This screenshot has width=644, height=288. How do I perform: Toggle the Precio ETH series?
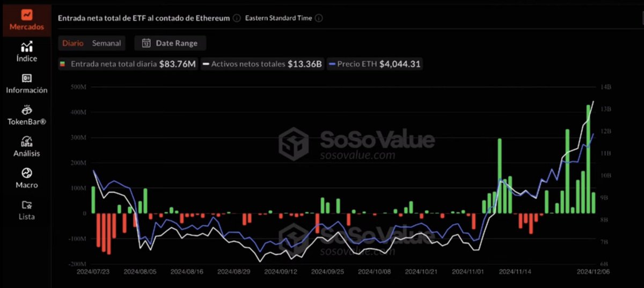coord(374,64)
